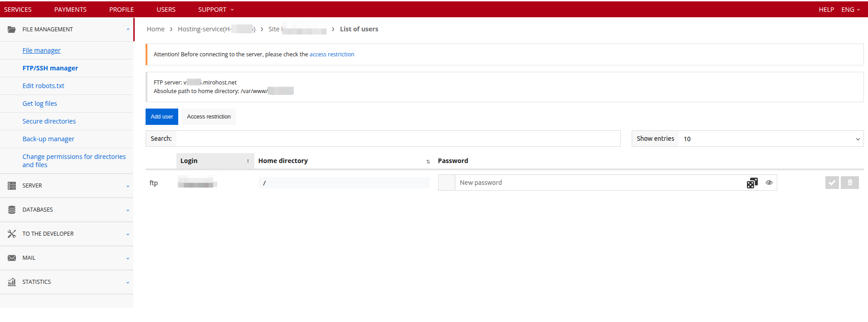Open the Payments menu item
The height and width of the screenshot is (322, 868).
point(70,10)
